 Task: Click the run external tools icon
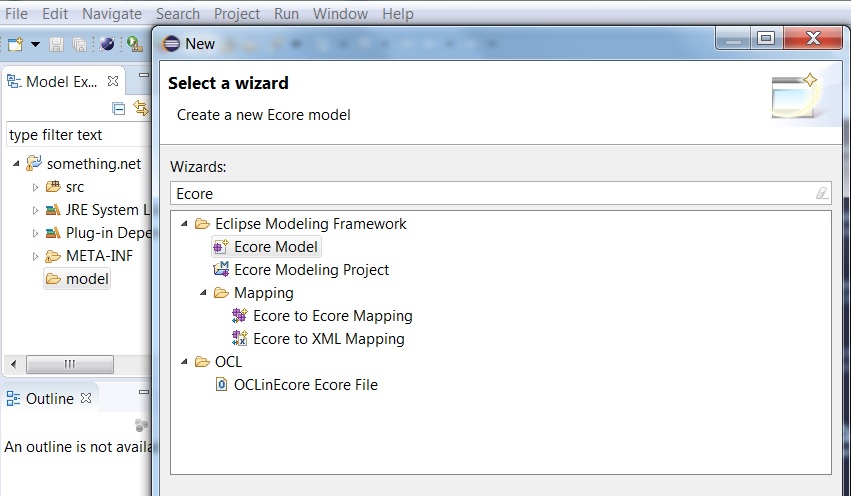[134, 44]
